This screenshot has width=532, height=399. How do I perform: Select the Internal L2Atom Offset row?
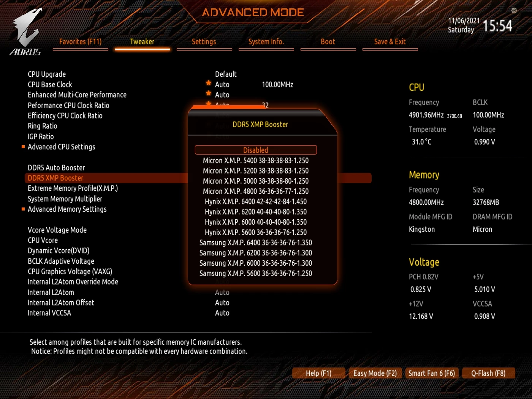[x=61, y=302]
